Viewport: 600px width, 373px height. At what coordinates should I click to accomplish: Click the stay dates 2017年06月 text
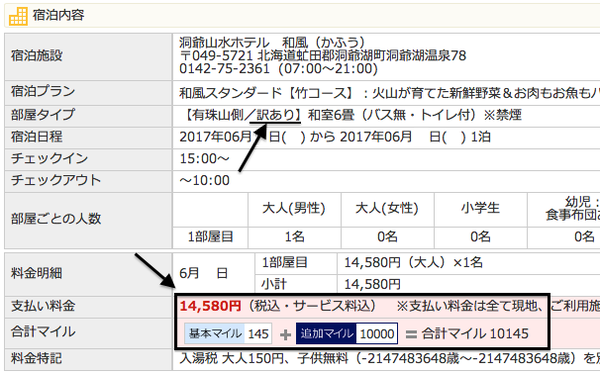[x=334, y=137]
